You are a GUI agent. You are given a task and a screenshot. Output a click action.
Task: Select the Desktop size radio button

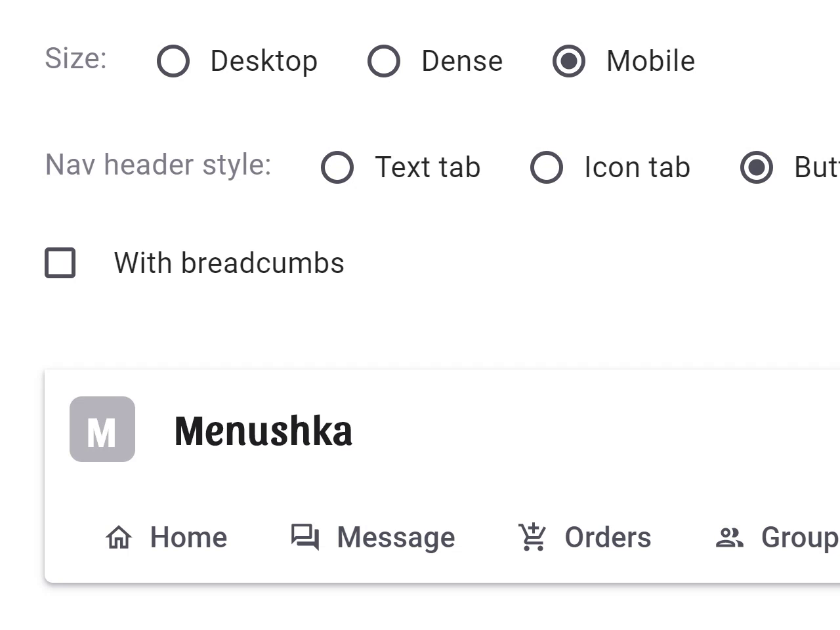(x=173, y=61)
